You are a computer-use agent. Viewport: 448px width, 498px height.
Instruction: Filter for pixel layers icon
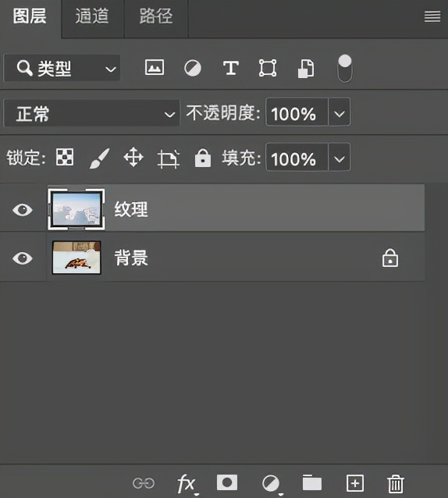(155, 67)
